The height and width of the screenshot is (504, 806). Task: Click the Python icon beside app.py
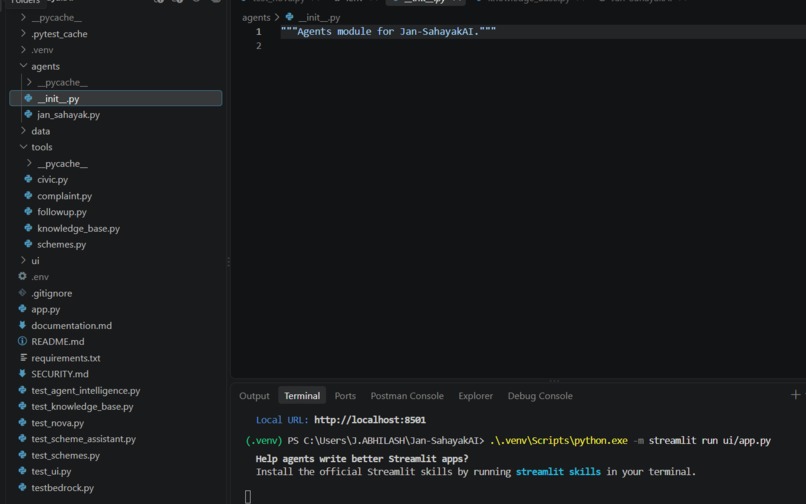pyautogui.click(x=22, y=309)
